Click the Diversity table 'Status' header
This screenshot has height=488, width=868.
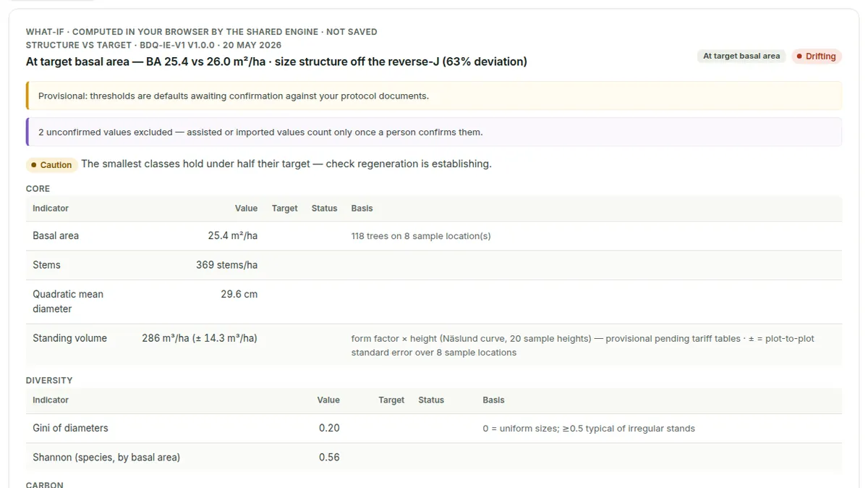[431, 400]
